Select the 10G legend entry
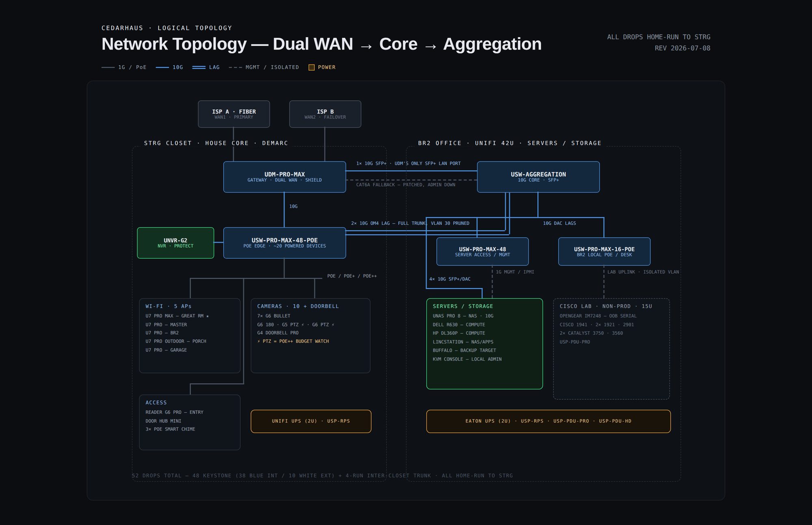 pyautogui.click(x=169, y=67)
